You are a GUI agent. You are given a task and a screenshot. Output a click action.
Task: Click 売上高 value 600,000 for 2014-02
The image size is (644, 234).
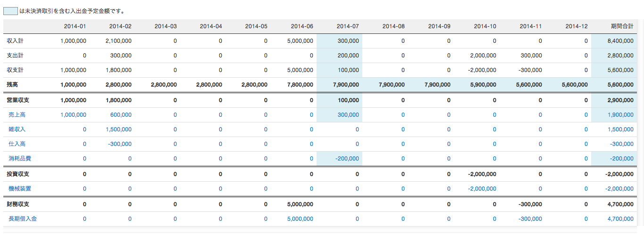tap(121, 115)
